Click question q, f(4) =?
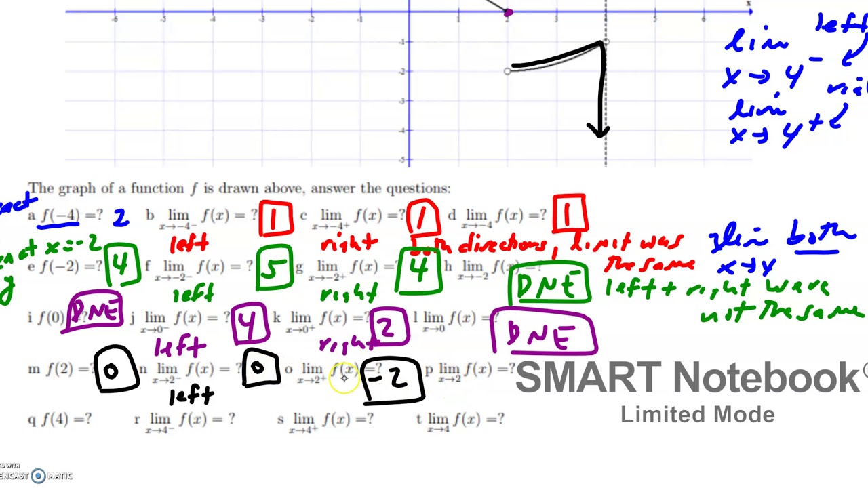The width and height of the screenshot is (868, 488). (60, 420)
